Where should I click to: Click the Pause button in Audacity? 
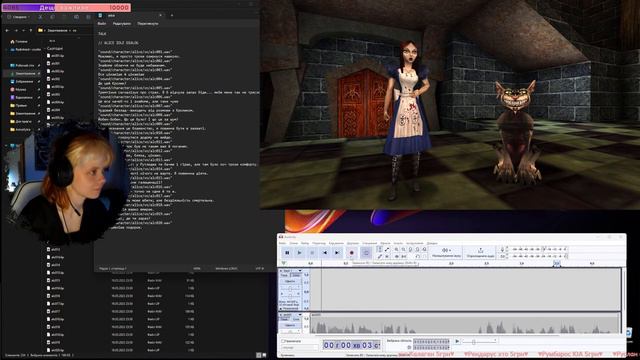click(287, 253)
